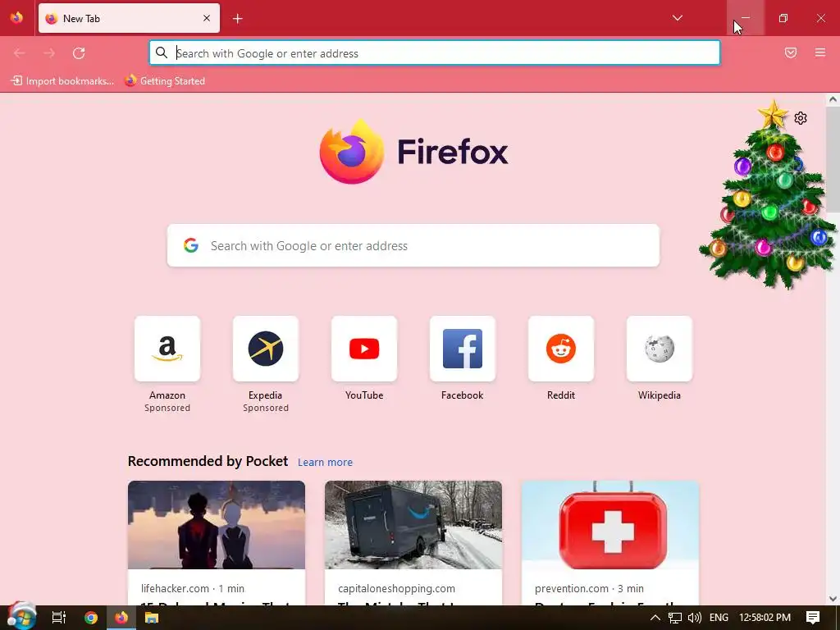Open Import bookmarks from toolbar
Image resolution: width=840 pixels, height=630 pixels.
(62, 81)
